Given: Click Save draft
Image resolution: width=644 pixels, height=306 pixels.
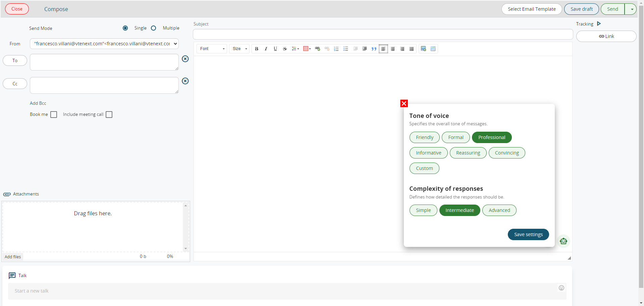Looking at the screenshot, I should tap(582, 9).
